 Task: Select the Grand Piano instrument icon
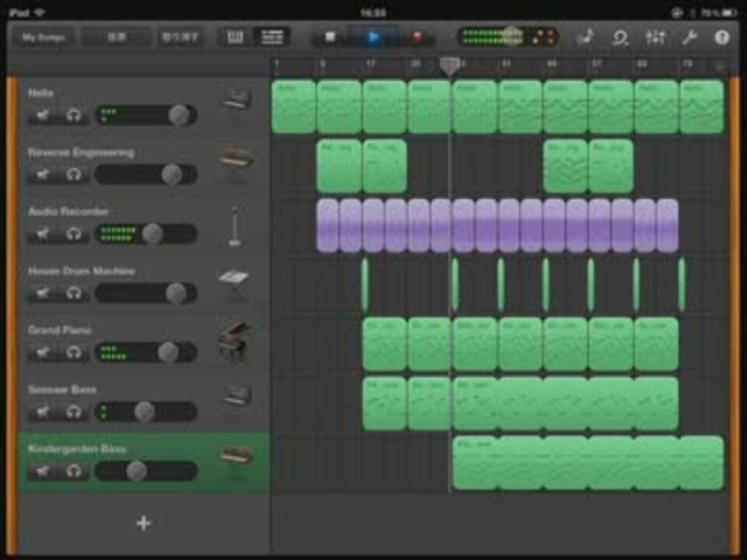click(234, 342)
